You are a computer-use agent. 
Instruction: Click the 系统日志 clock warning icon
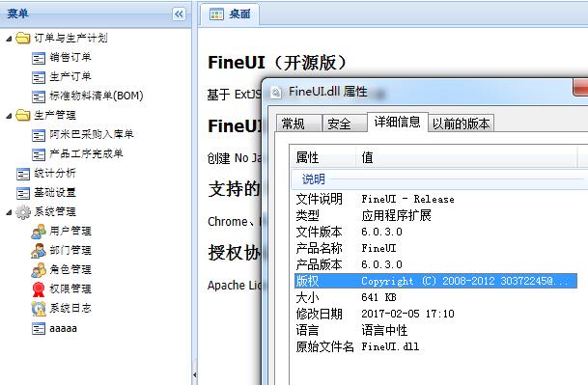pos(39,309)
